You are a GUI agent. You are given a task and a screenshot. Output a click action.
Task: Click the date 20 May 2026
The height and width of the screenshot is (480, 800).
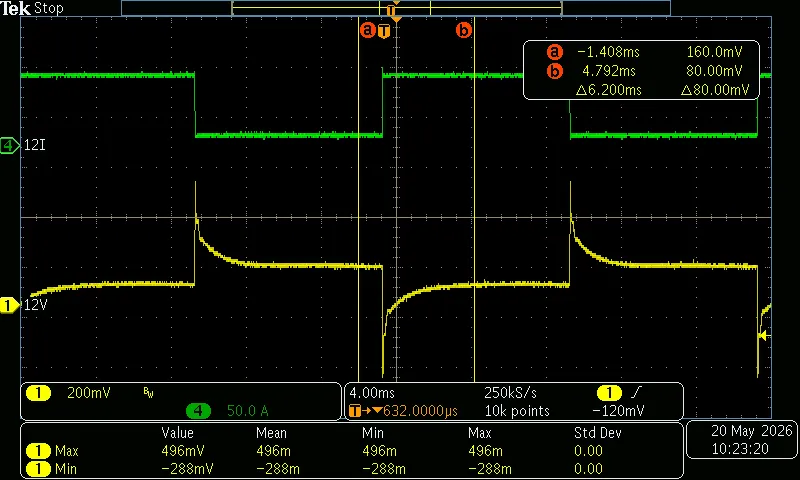tap(752, 431)
